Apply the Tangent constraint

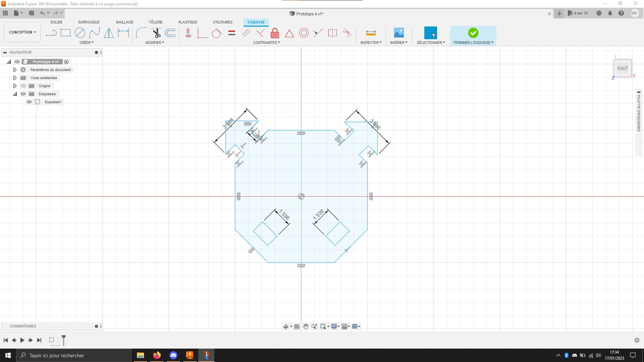217,33
